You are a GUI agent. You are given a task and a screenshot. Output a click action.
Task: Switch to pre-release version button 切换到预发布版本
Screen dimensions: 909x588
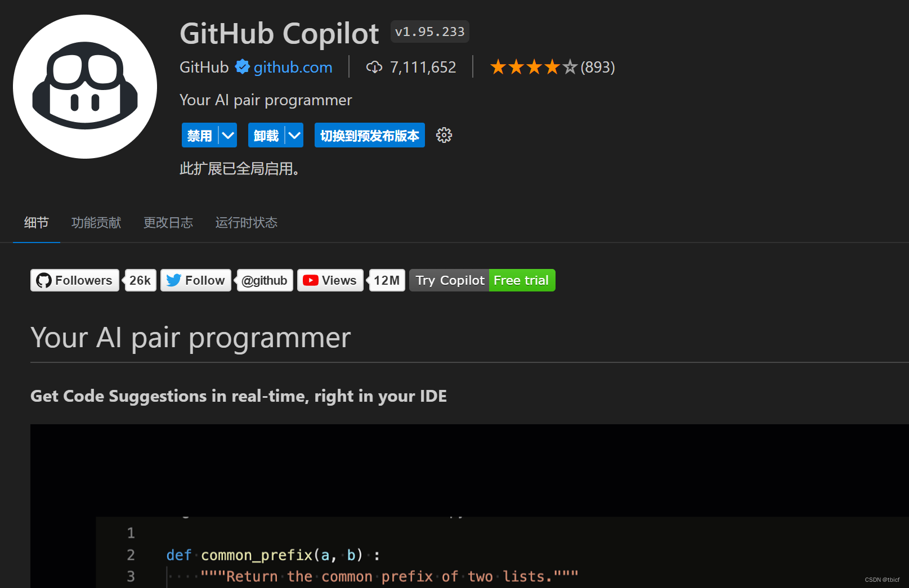tap(370, 135)
